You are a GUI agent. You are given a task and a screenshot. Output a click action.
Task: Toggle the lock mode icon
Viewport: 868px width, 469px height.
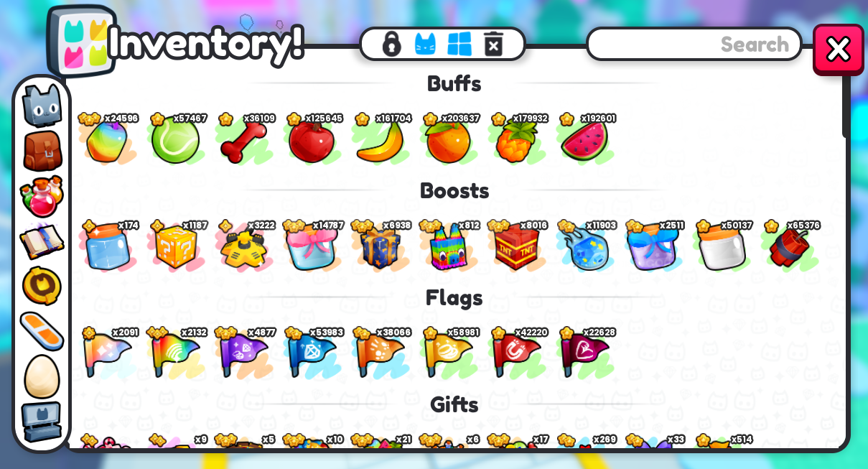tap(391, 44)
